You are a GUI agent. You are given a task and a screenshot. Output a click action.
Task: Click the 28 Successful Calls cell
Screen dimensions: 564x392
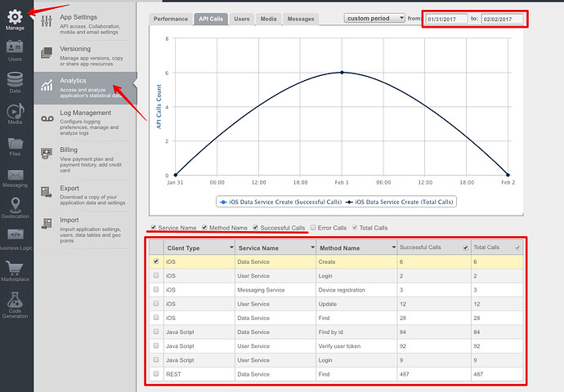tap(434, 318)
